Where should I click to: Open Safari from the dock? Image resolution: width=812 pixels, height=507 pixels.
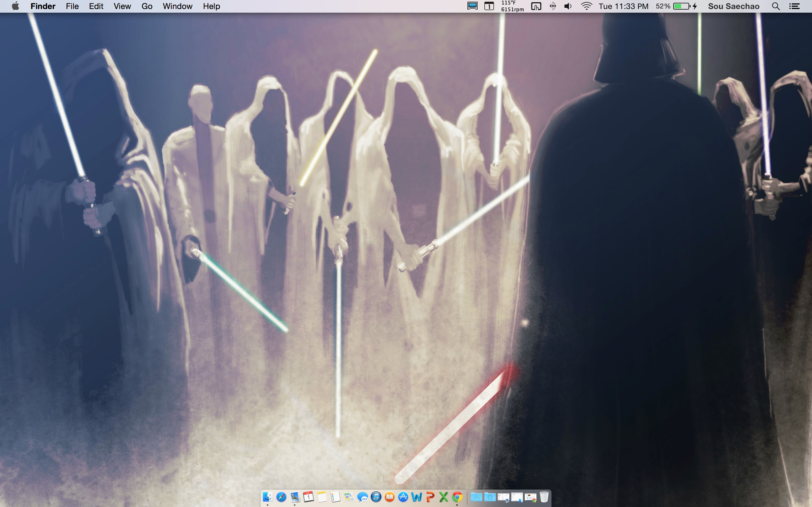[281, 497]
